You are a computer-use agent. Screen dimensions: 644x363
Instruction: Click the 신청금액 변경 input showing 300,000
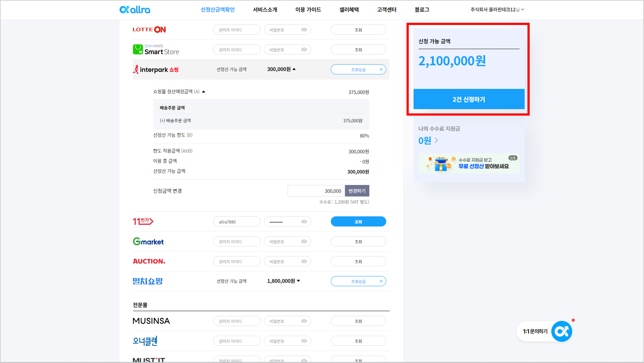[x=316, y=191]
